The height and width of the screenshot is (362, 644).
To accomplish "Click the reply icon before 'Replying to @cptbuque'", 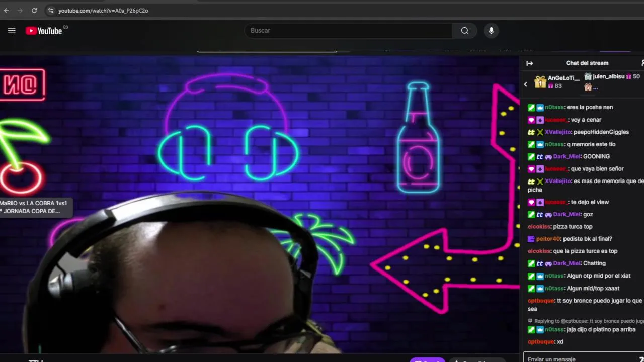I will tap(530, 321).
